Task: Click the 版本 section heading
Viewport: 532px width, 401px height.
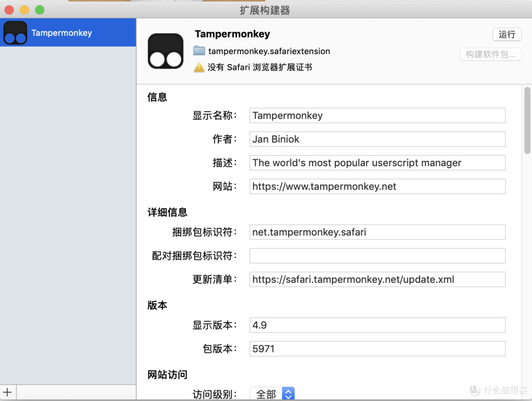Action: [x=157, y=306]
